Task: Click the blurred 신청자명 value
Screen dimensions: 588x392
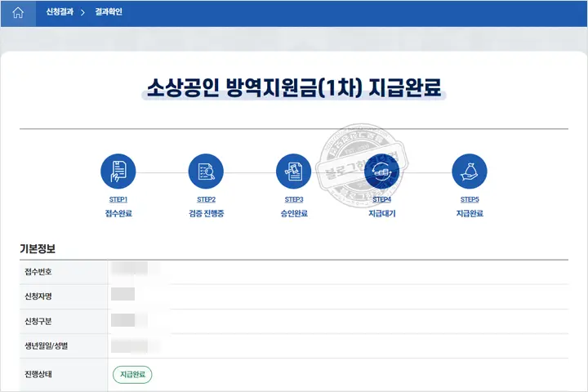Action: click(123, 294)
